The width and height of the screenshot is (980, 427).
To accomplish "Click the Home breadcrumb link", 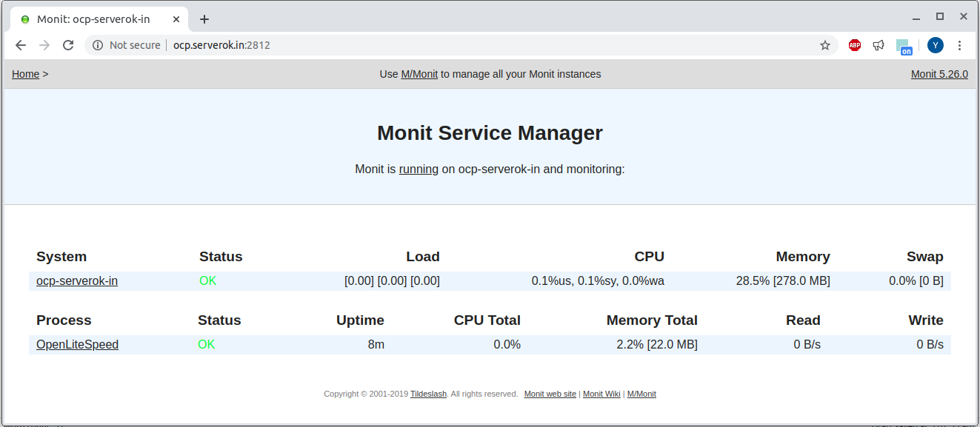I will click(25, 74).
